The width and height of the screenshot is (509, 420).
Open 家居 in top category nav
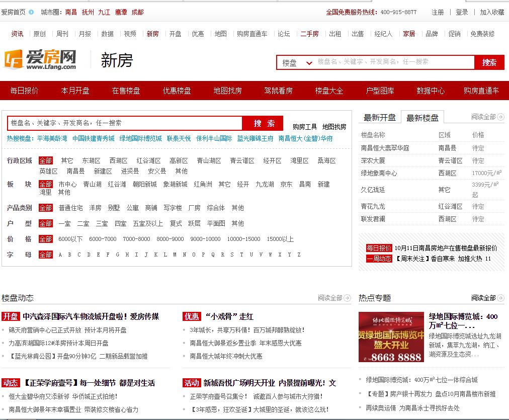coord(409,34)
